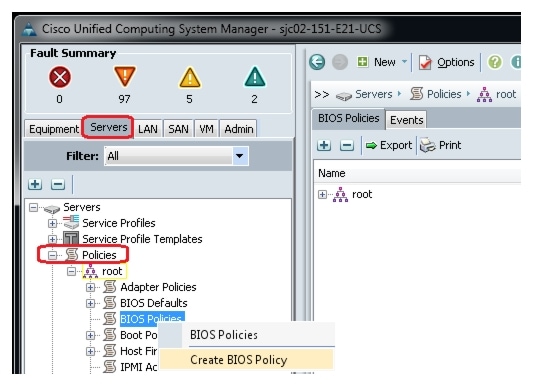Expand the Adapter Policies node
Viewport: 534px width, 387px height.
[91, 288]
